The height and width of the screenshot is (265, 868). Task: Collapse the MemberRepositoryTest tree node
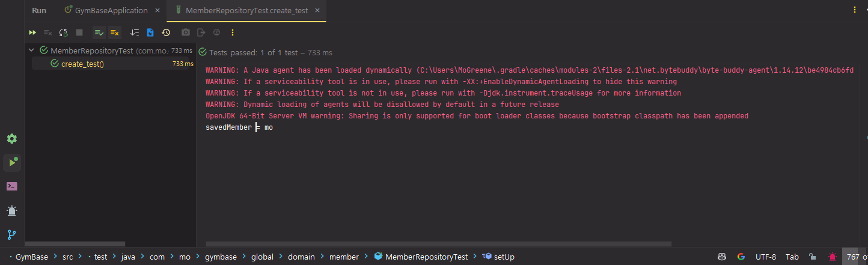(31, 51)
